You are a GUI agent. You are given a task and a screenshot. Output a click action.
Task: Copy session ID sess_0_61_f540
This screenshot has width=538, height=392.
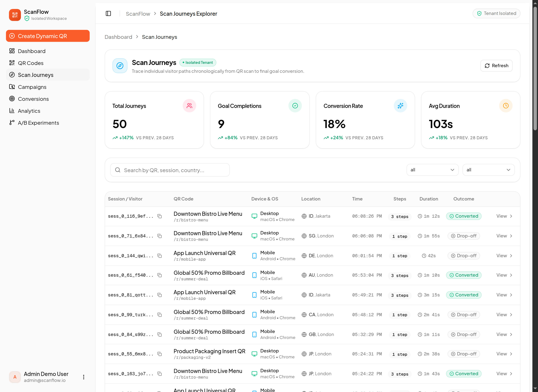[160, 275]
